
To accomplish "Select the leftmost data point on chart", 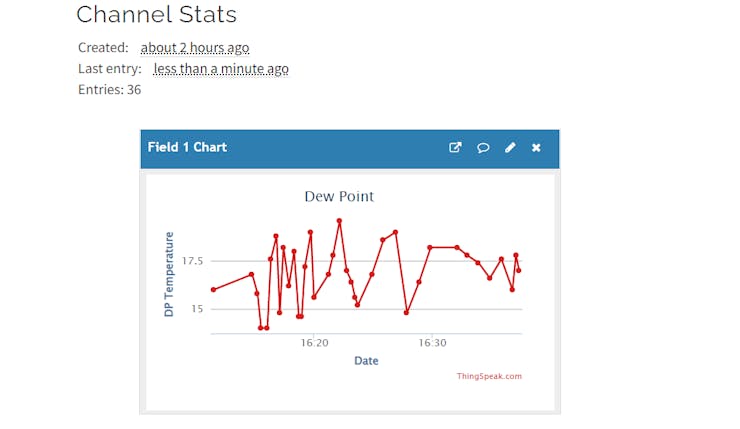I will point(213,290).
